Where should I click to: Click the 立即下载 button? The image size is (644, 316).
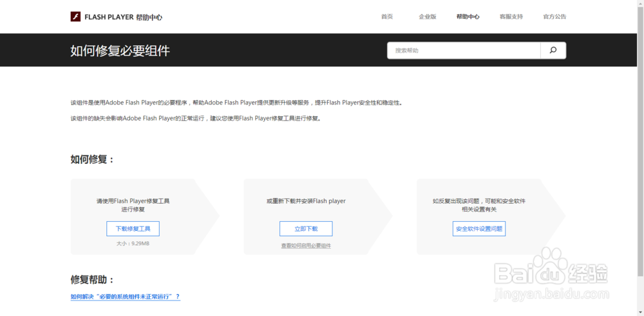coord(306,229)
